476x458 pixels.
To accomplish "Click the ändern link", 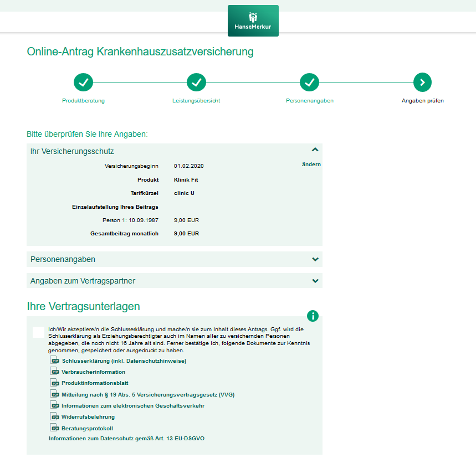I will [x=311, y=164].
